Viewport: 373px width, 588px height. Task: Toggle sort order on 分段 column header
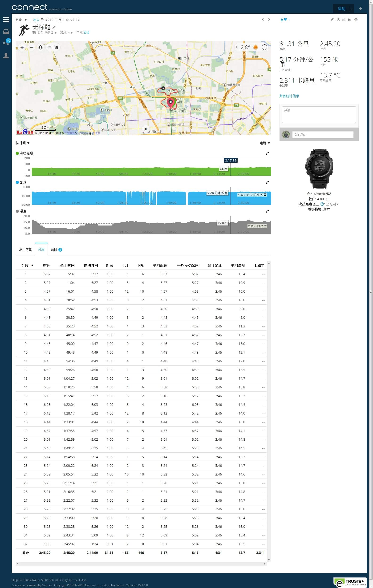(x=27, y=266)
